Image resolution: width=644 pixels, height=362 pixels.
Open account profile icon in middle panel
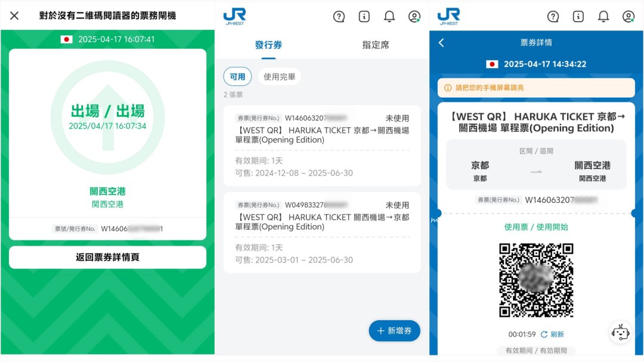[414, 17]
